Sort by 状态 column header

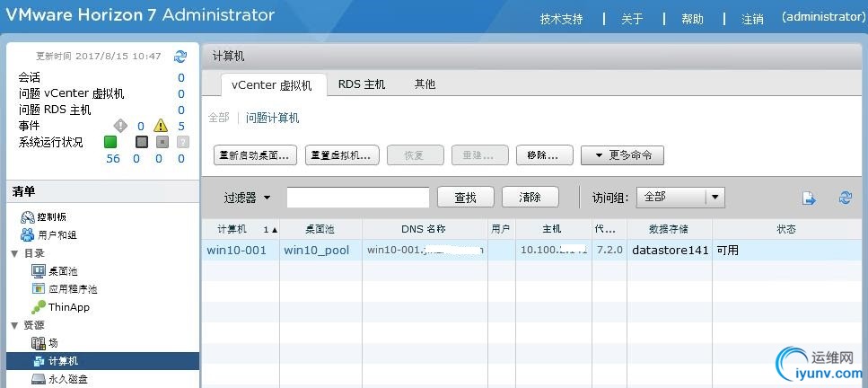787,229
